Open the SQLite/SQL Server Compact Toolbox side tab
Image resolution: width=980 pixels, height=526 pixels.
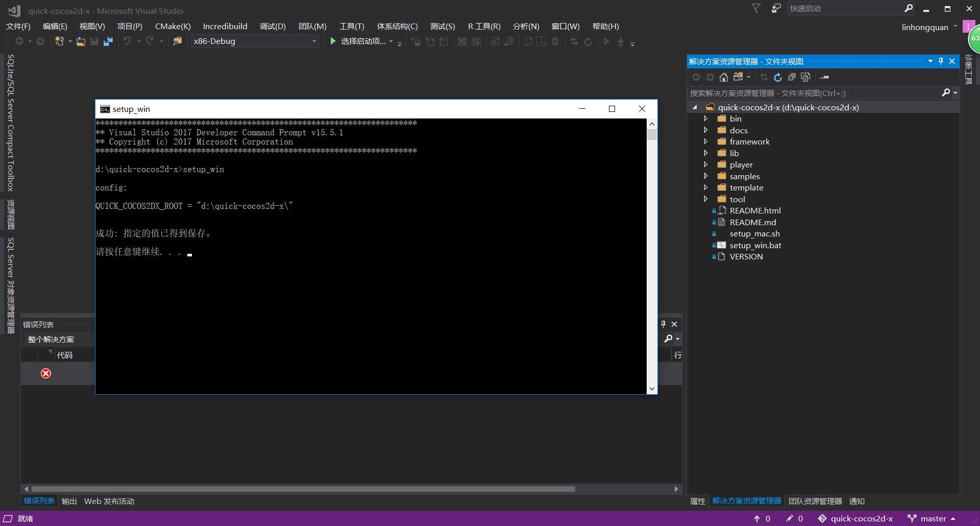click(10, 123)
